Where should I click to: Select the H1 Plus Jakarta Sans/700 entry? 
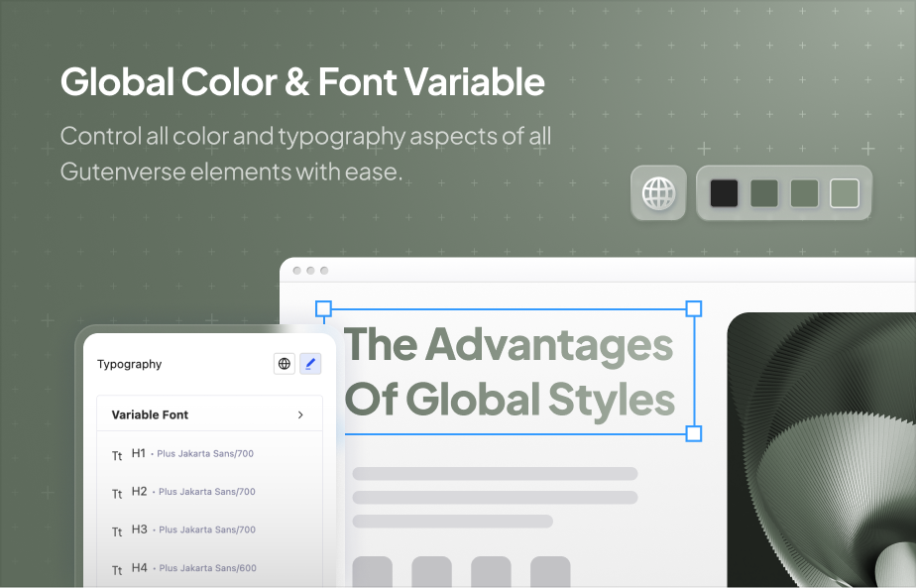(193, 454)
